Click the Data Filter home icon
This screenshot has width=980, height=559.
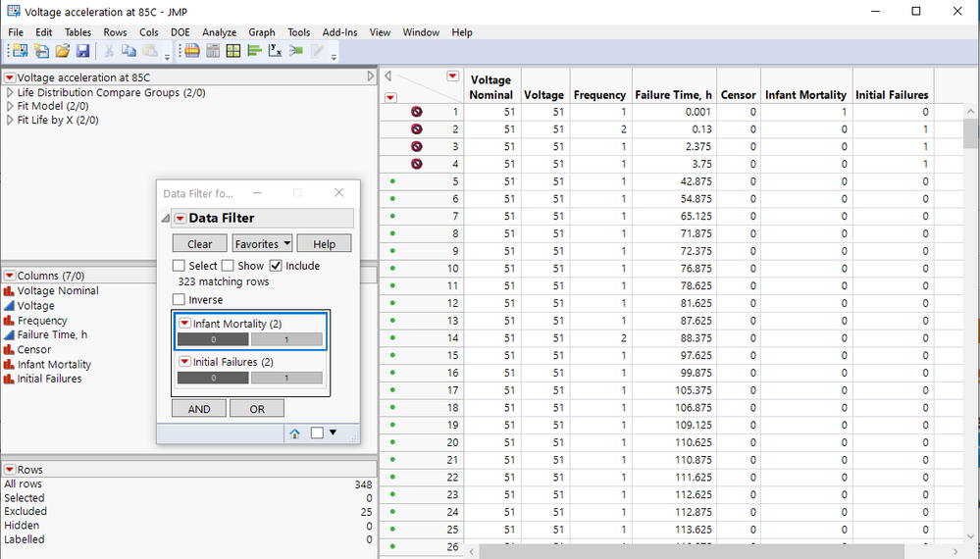(294, 433)
